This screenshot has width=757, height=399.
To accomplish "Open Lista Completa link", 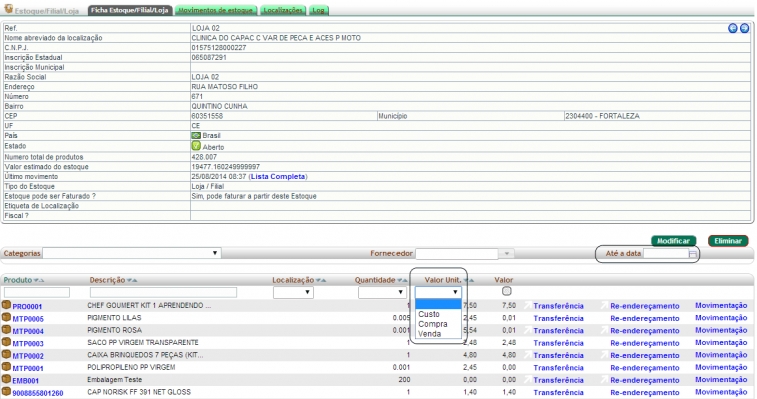I will [x=278, y=177].
